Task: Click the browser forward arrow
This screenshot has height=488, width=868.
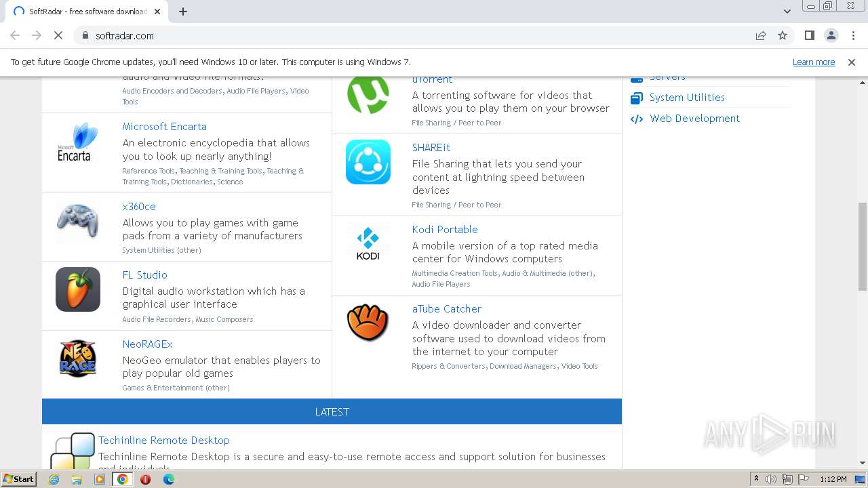Action: pos(37,35)
